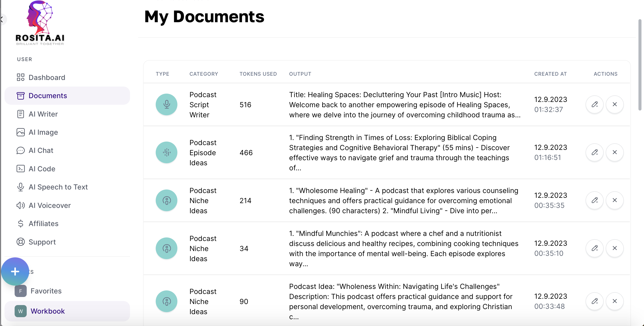Click the vertical page scrollbar
The image size is (644, 326).
pyautogui.click(x=640, y=65)
